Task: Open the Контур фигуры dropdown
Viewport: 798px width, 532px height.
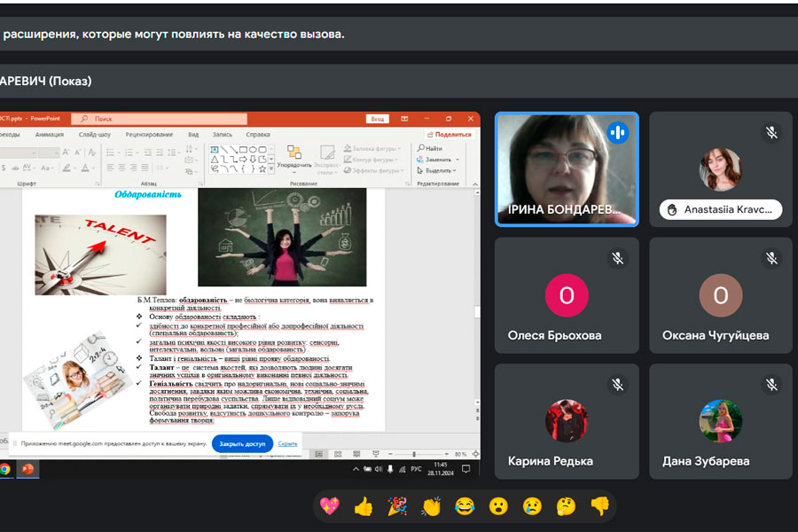Action: pos(371,160)
